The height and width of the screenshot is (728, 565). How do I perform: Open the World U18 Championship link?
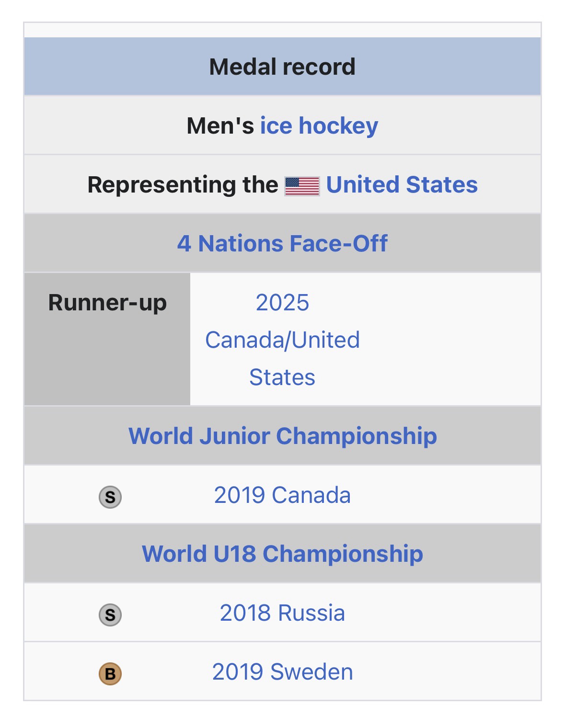point(283,554)
